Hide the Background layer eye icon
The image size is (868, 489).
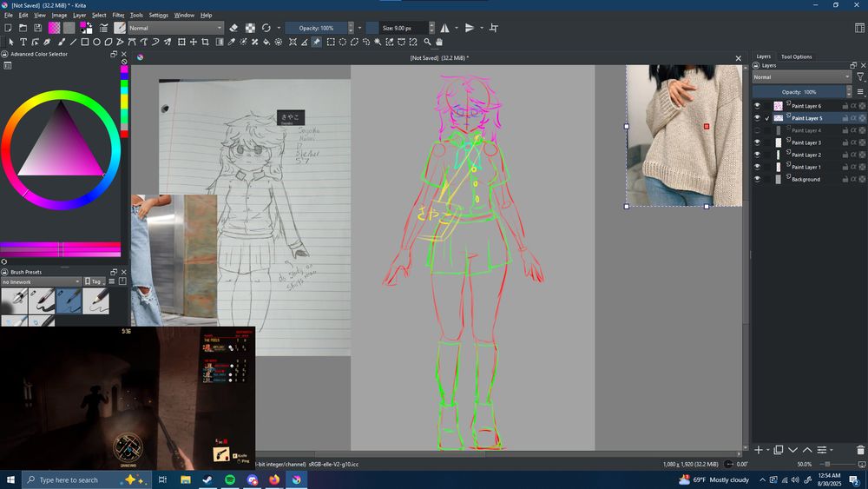click(757, 179)
